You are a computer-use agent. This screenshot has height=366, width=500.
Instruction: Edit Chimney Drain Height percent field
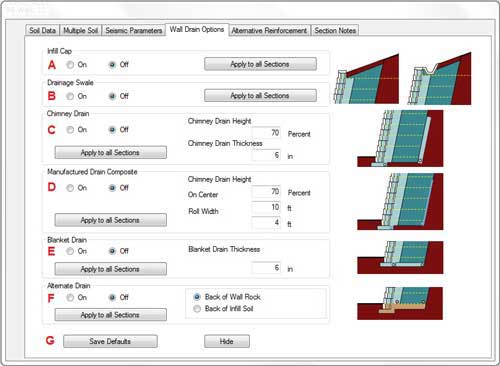click(x=266, y=133)
